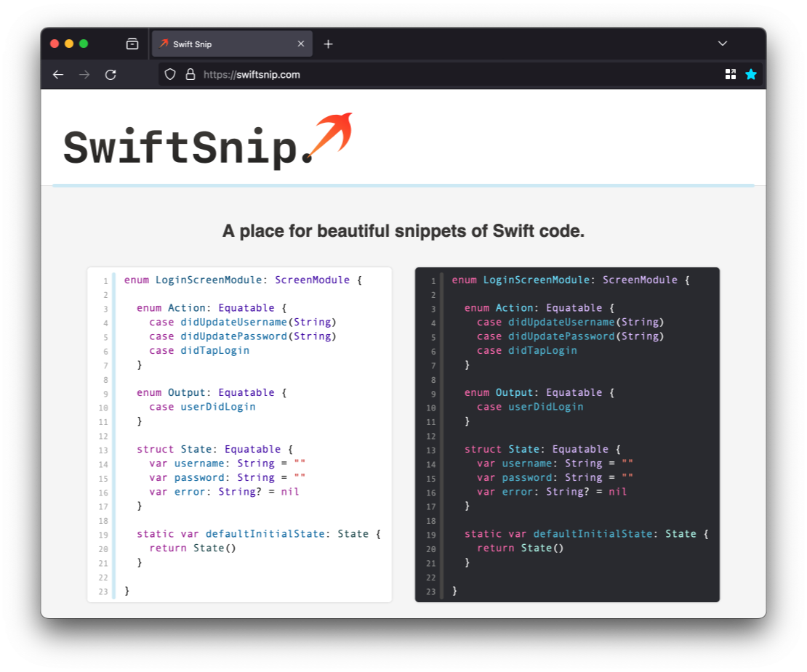This screenshot has width=807, height=672.
Task: Click the light-themed code snippet card
Action: [x=239, y=434]
